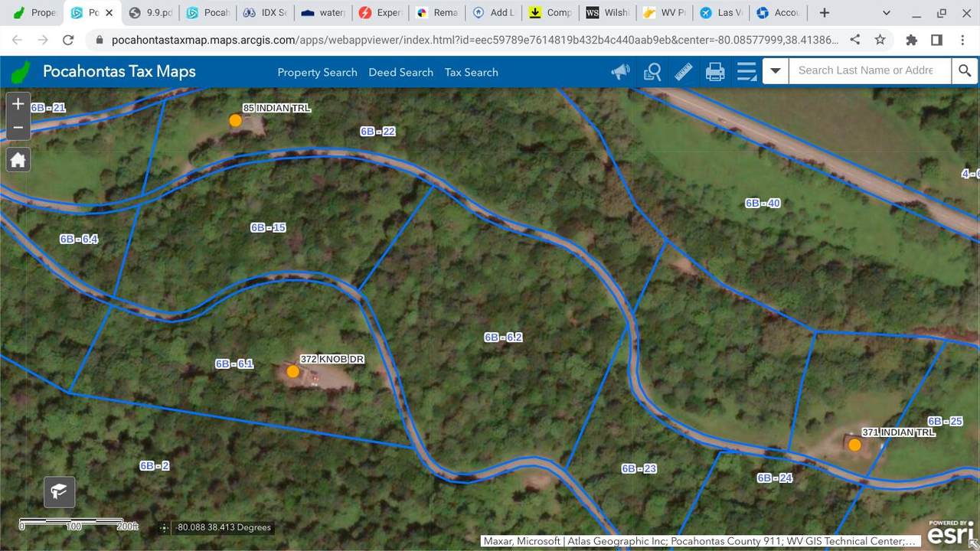Click the coordinates readout -80.088 38.413
Viewport: 980px width, 551px height.
coord(224,527)
